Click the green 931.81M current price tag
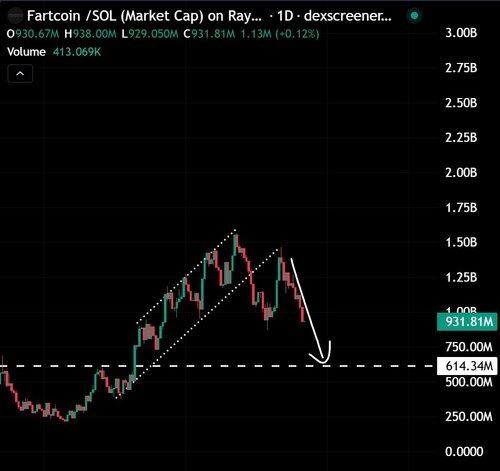Image resolution: width=500 pixels, height=471 pixels. [467, 322]
